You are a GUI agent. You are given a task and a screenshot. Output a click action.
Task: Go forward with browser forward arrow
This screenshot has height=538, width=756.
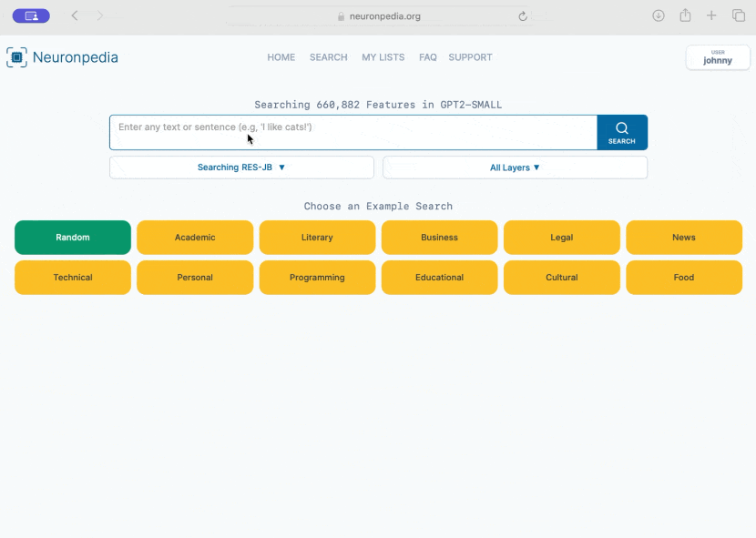pyautogui.click(x=100, y=15)
